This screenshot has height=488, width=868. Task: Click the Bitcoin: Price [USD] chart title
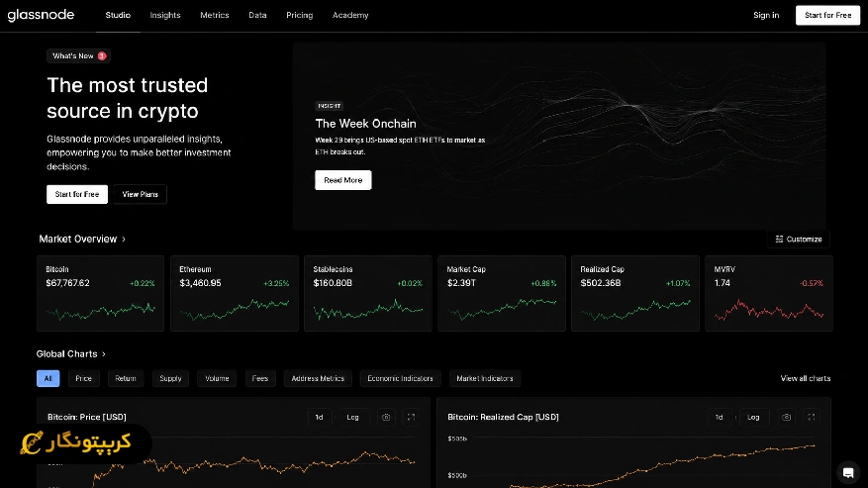[x=87, y=417]
